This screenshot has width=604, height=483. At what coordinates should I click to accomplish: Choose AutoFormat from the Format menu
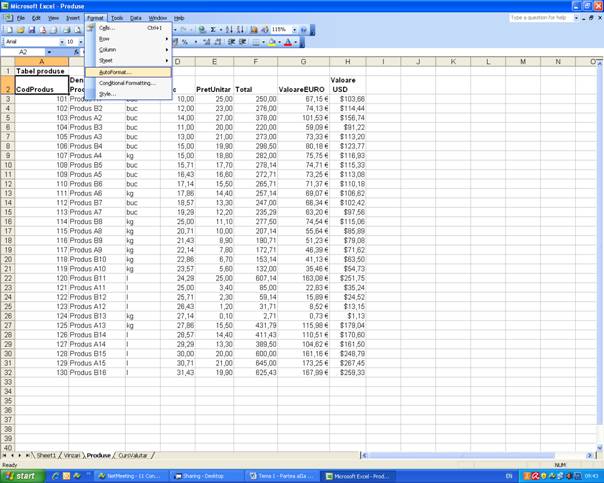[x=114, y=72]
